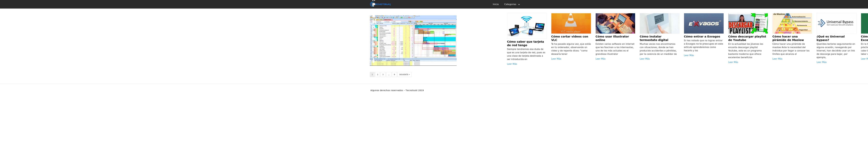Click footer text 'Algunos derechos reservados – Tecnotsuki 2019'
The image size is (868, 151).
(x=397, y=91)
